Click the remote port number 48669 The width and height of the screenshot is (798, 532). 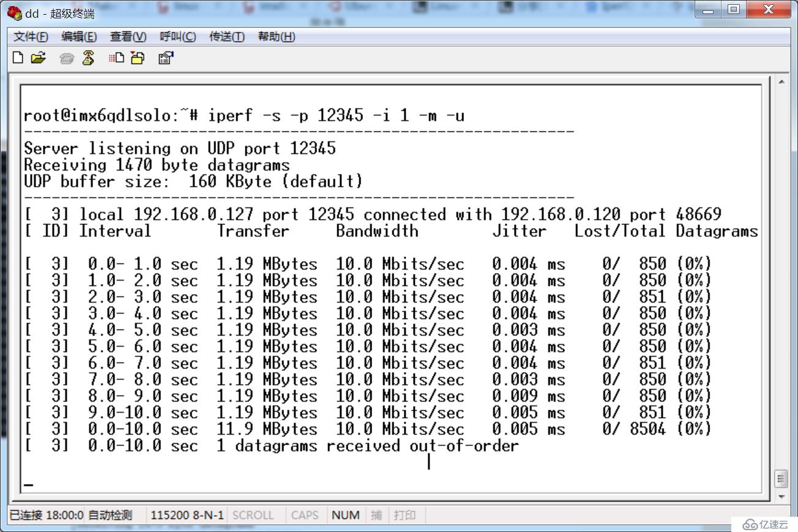click(x=699, y=214)
